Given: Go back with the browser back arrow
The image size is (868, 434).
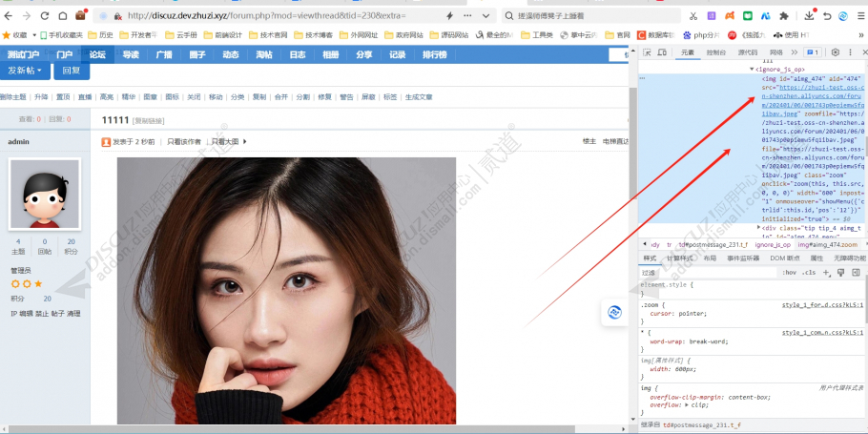Looking at the screenshot, I should (x=9, y=16).
